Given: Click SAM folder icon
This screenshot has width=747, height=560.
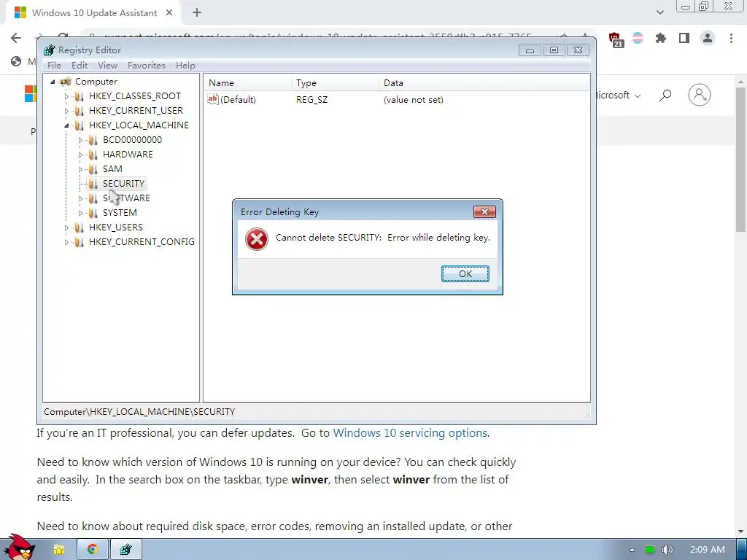Looking at the screenshot, I should pos(93,169).
